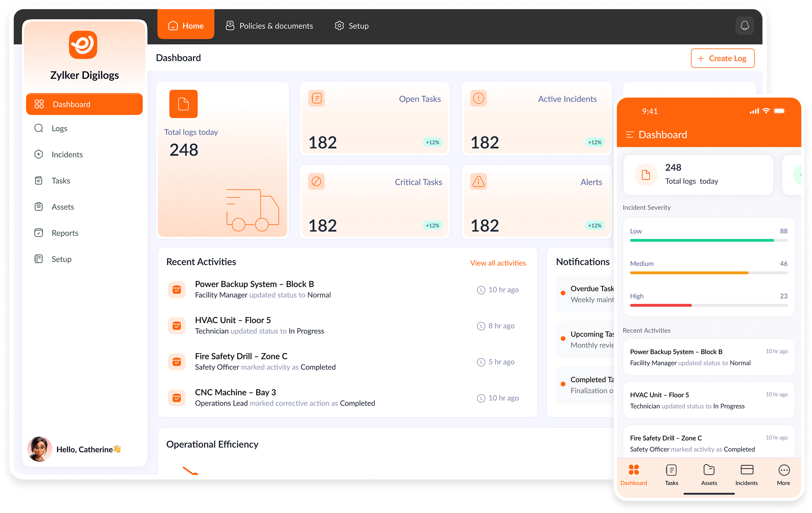Click the View all activities link
Viewport: 812px width, 513px height.
(x=497, y=263)
